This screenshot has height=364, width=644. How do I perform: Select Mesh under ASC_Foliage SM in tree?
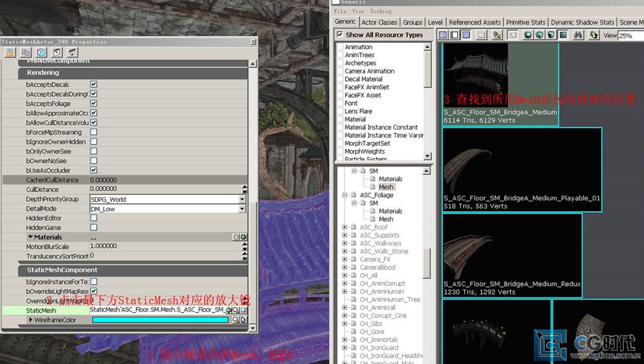tap(386, 219)
